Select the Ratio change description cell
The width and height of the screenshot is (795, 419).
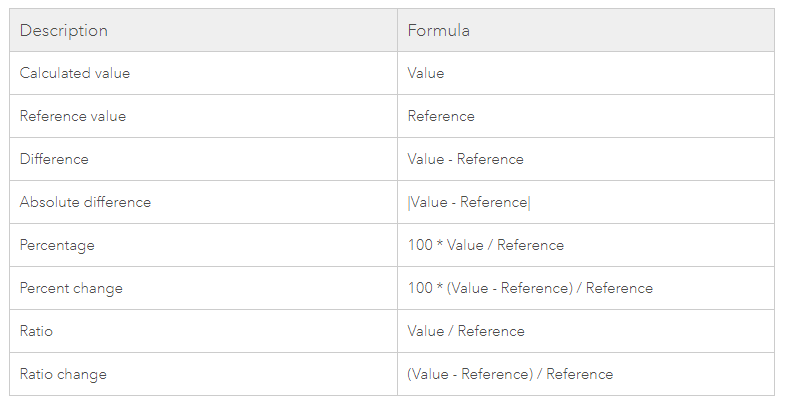pyautogui.click(x=63, y=375)
